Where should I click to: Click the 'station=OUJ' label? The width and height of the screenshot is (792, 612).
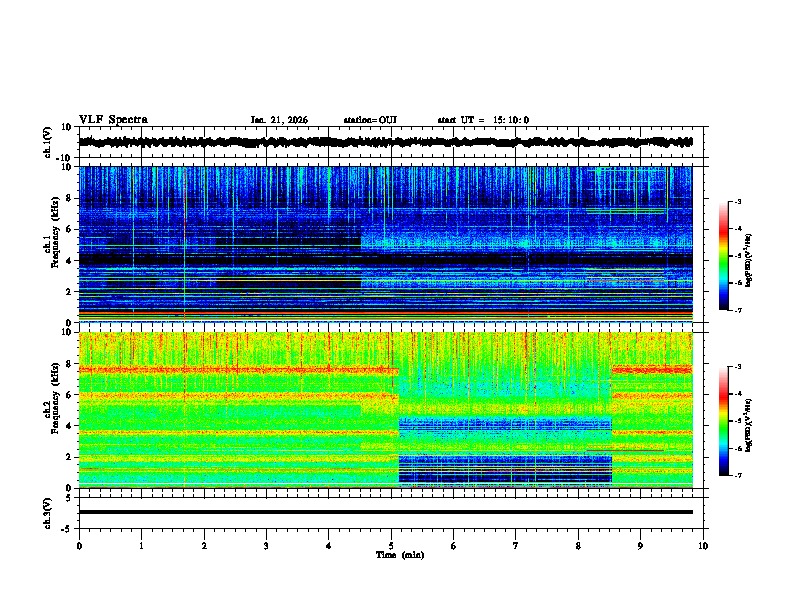(370, 120)
